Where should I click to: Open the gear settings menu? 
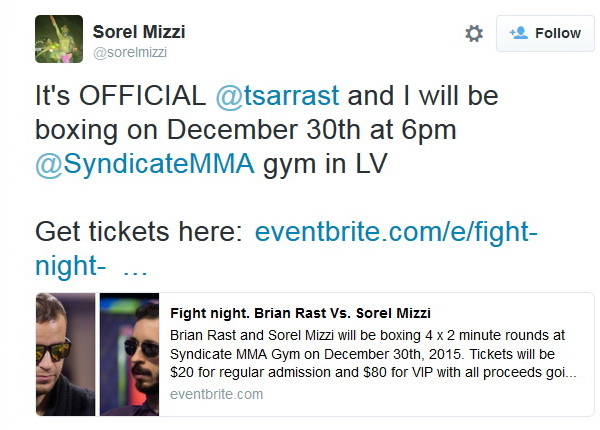click(x=474, y=33)
